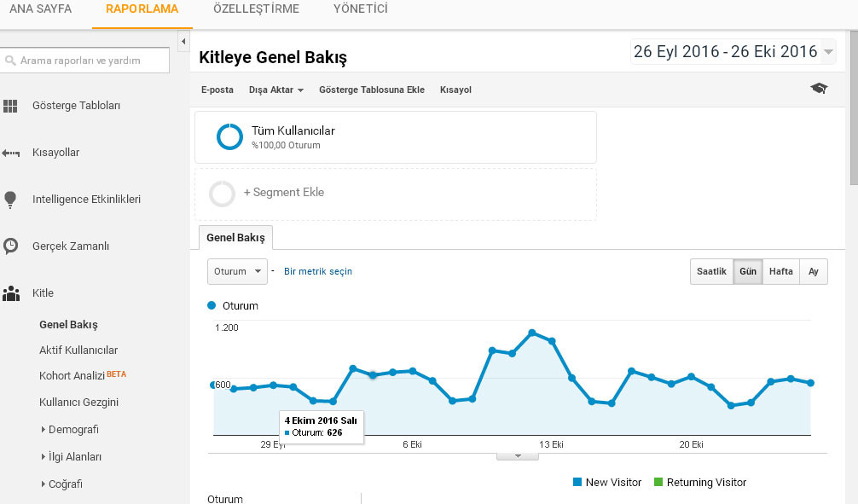Switch chart view to Ay
Viewport: 858px width, 504px height.
pyautogui.click(x=813, y=271)
